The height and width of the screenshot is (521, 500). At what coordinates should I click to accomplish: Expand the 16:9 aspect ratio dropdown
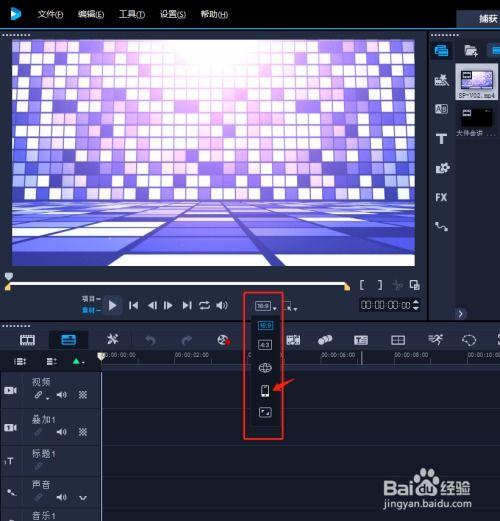pos(266,306)
